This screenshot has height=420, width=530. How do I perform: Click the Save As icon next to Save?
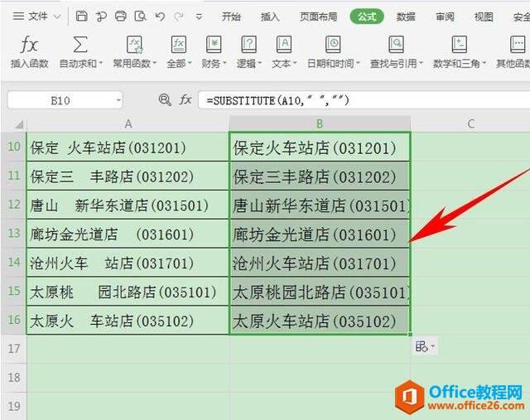[x=101, y=17]
